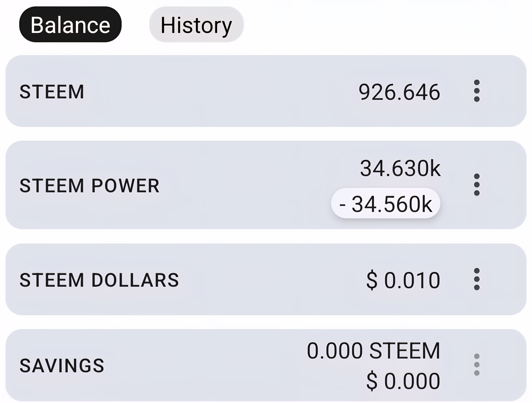Click the STEEM DOLLARS label
This screenshot has width=532, height=403.
tap(99, 280)
